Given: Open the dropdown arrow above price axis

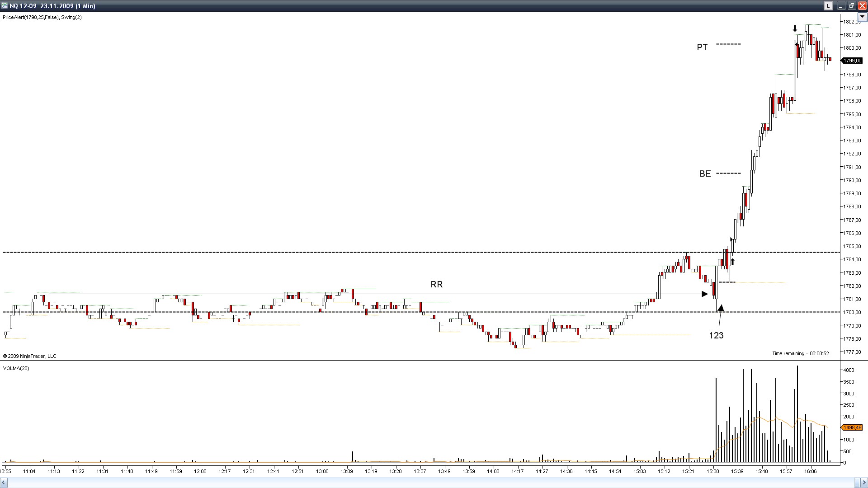Looking at the screenshot, I should point(862,17).
